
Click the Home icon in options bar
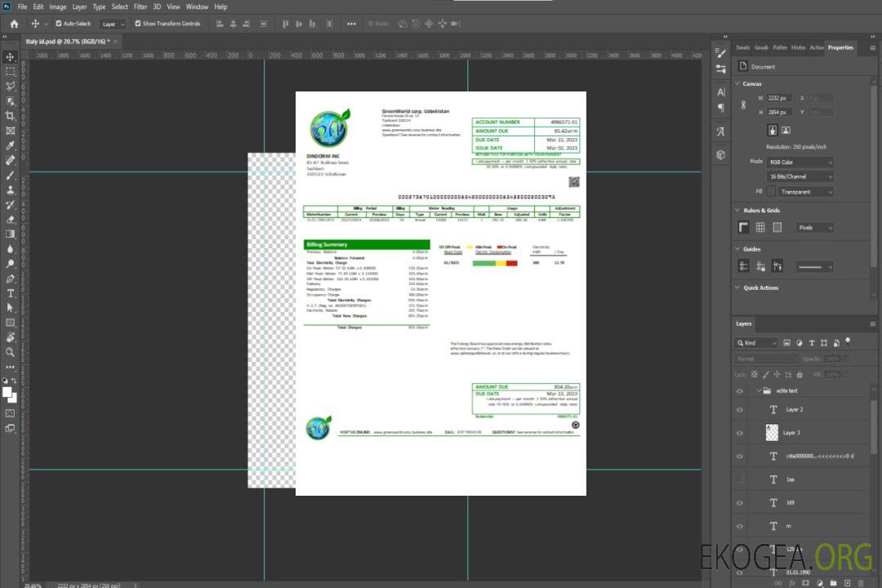point(14,24)
